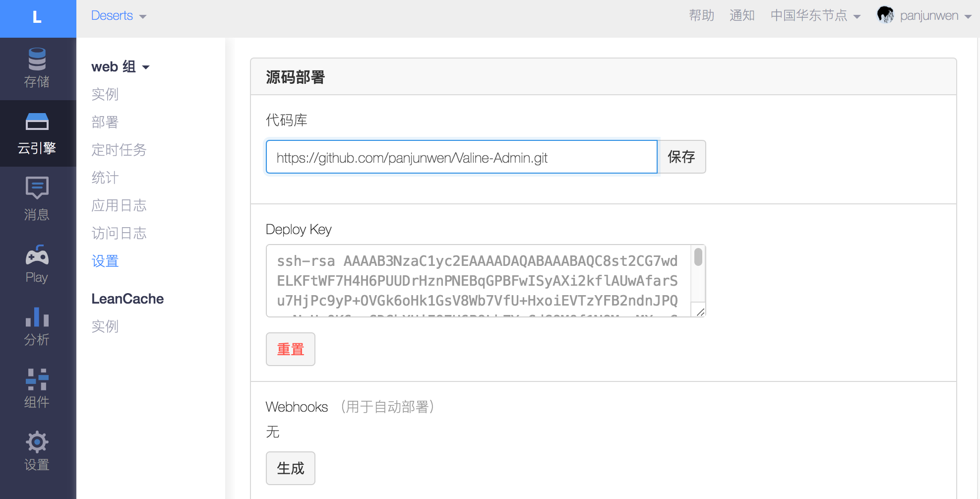This screenshot has height=499, width=980.
Task: Click 生成 to generate a Webhook
Action: pyautogui.click(x=291, y=468)
